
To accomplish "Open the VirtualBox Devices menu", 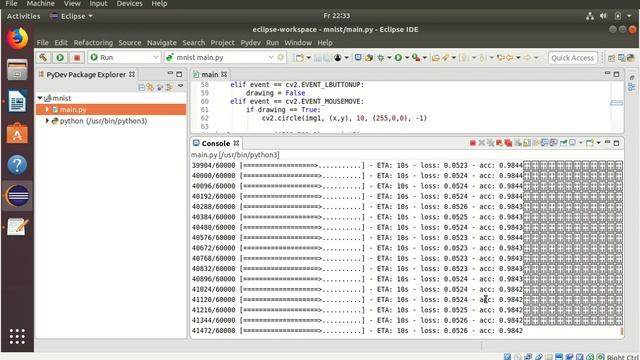I will point(129,4).
